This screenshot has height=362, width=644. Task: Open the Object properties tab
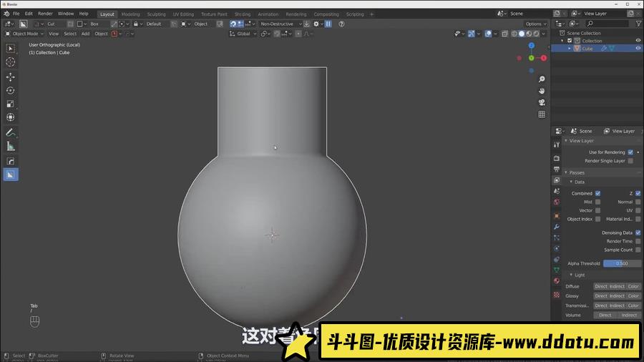click(x=557, y=216)
